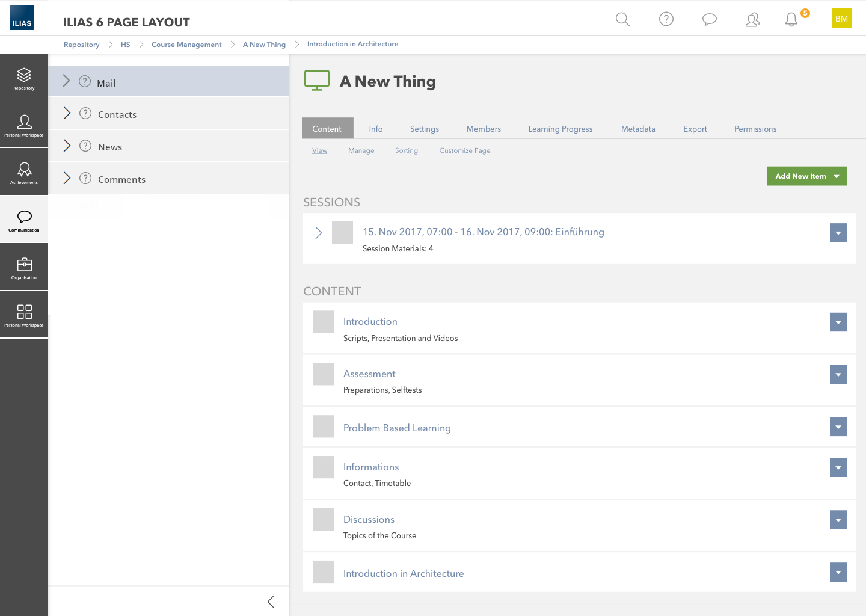Open the Repository sidebar icon
Image resolution: width=866 pixels, height=616 pixels.
pos(24,78)
